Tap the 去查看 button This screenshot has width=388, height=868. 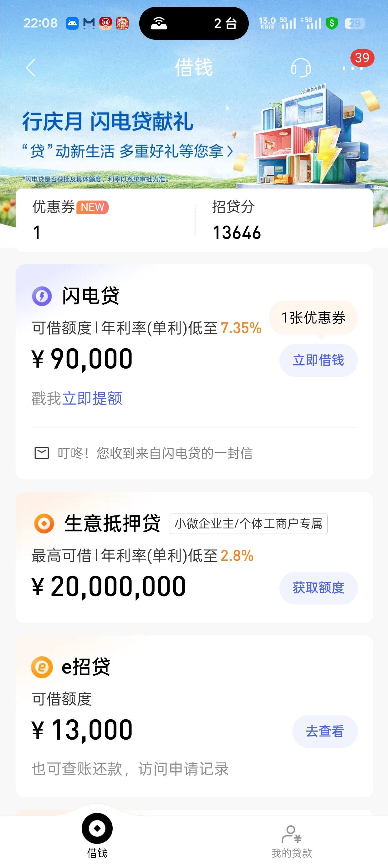click(x=325, y=731)
